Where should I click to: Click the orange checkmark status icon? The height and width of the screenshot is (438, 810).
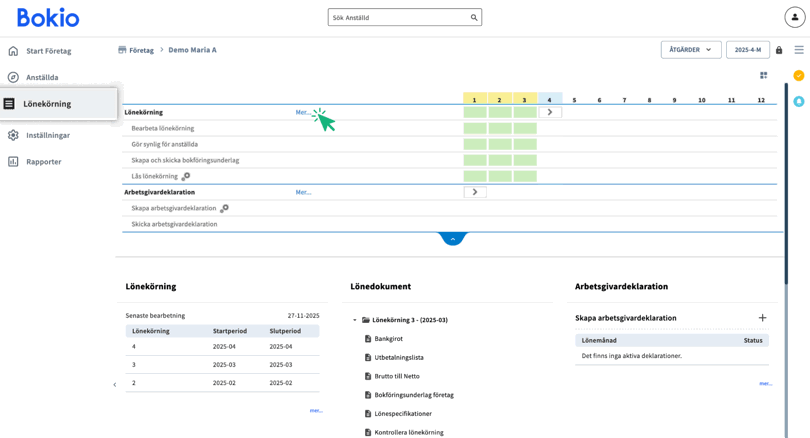pos(798,76)
